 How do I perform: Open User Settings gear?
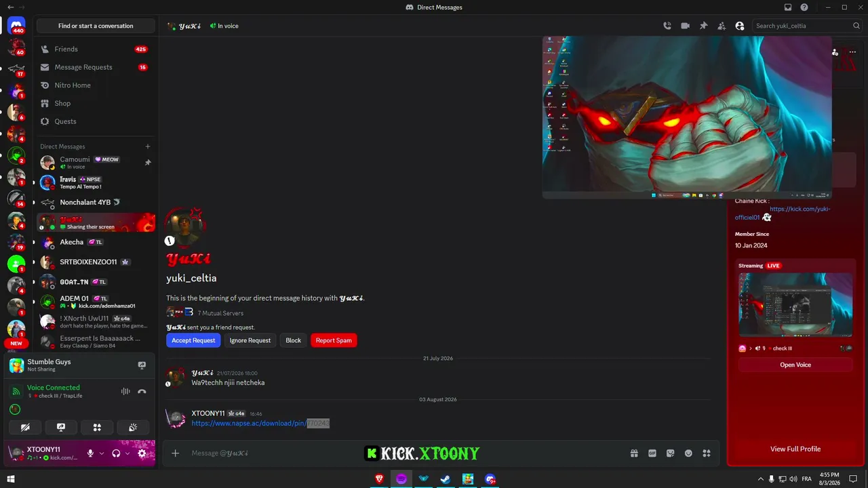142,453
